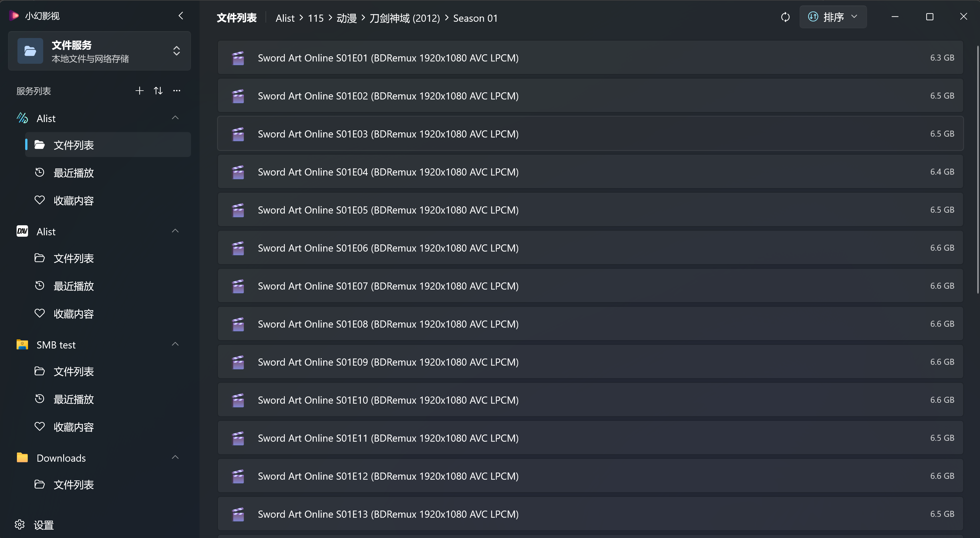The width and height of the screenshot is (980, 538).
Task: Click the video icon for Sword Art Online S01E13
Action: (238, 514)
